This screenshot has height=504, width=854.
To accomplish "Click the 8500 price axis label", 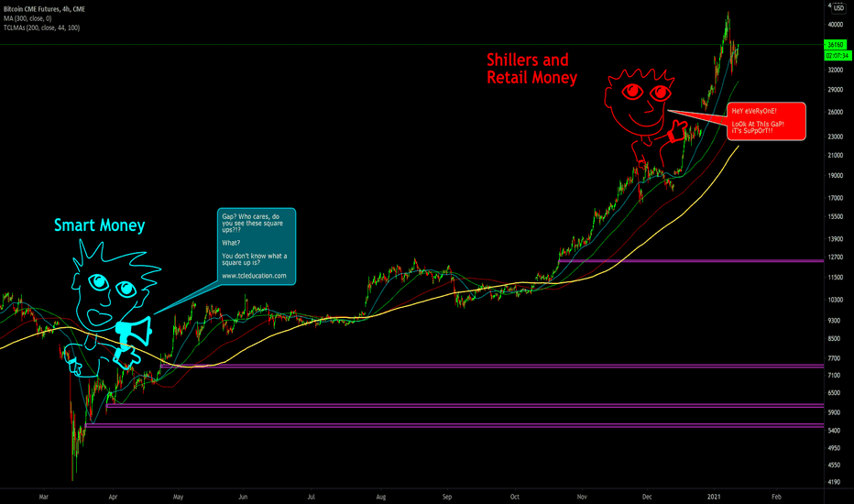I will [x=834, y=338].
